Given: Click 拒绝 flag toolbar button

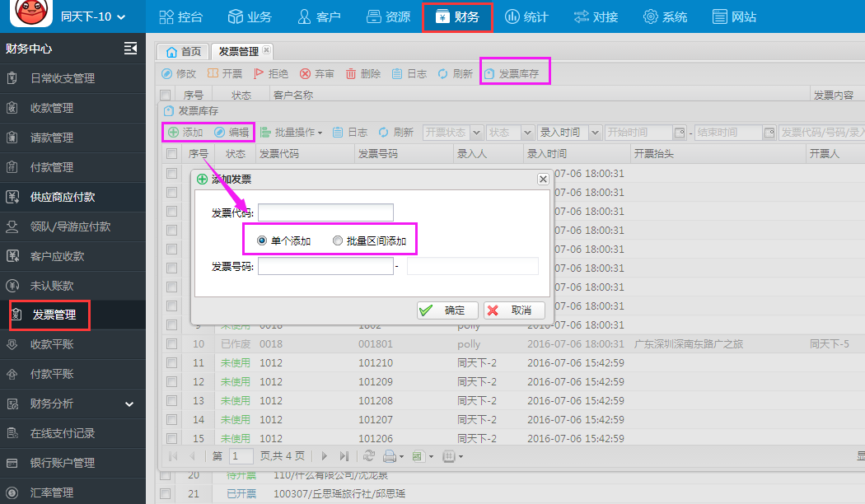Looking at the screenshot, I should [271, 73].
